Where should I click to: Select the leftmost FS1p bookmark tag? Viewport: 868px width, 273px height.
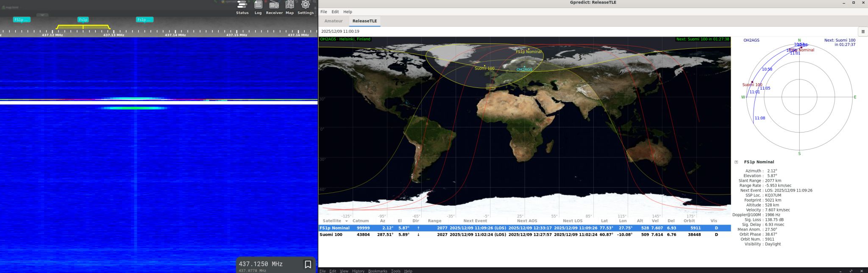coord(22,20)
